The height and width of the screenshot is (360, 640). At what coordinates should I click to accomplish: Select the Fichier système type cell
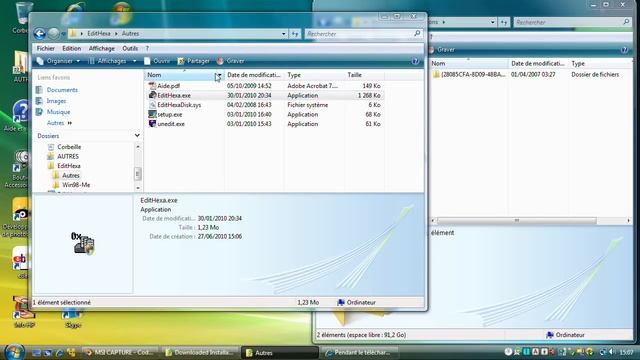[307, 105]
